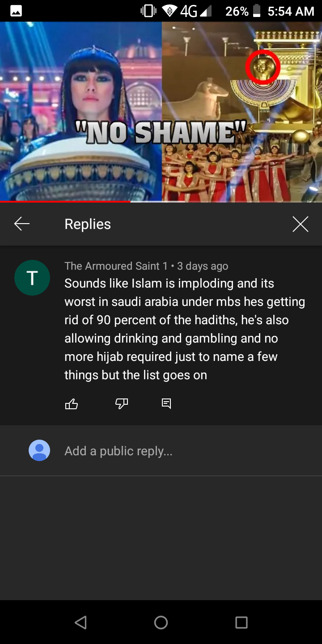Close the Replies panel with X
The height and width of the screenshot is (644, 322).
tap(300, 224)
